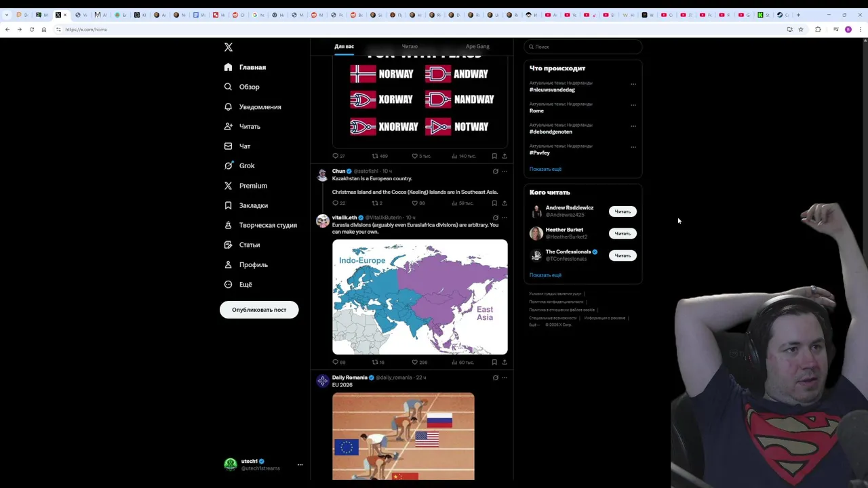The width and height of the screenshot is (868, 488).
Task: Open Daily Romania's EU 2026 image
Action: (x=403, y=436)
